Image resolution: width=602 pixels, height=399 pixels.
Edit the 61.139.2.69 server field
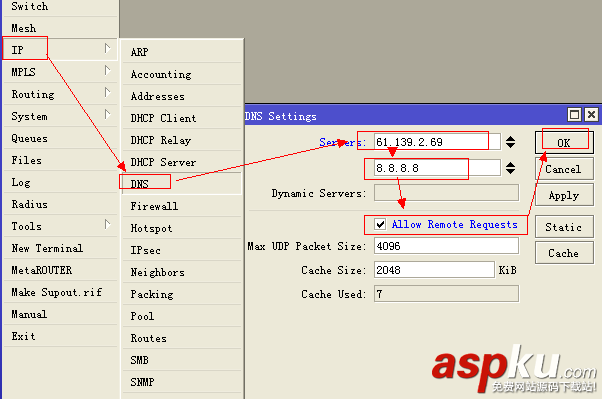click(x=437, y=142)
